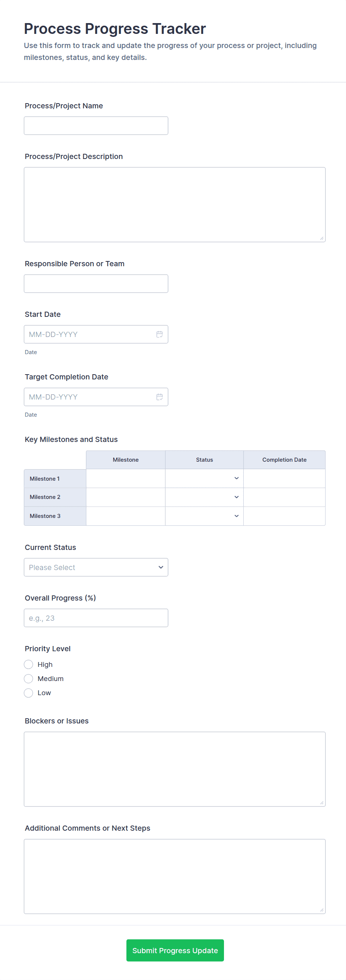Focus the Additional Comments or Next Steps box
Viewport: 346px width, 980px height.
pos(174,876)
